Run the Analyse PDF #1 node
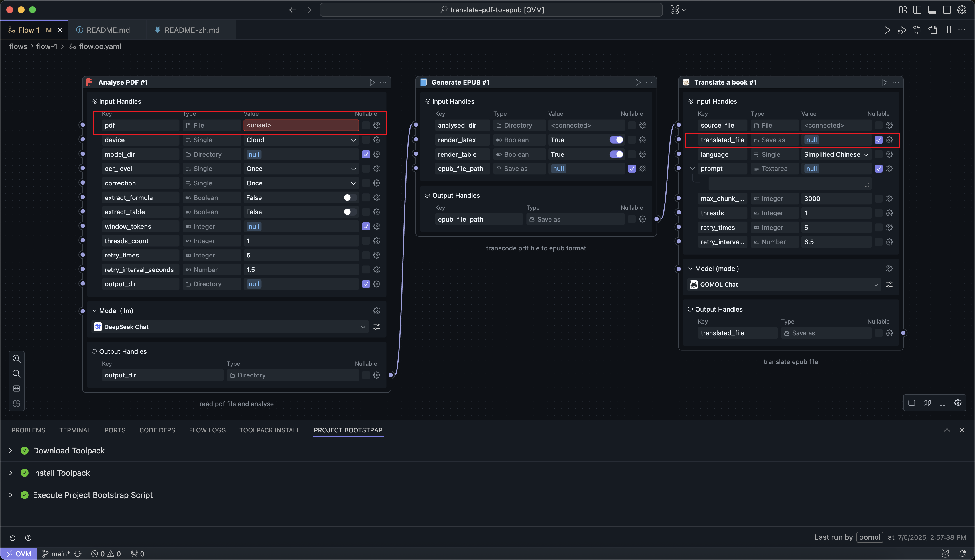The image size is (975, 560). 372,82
